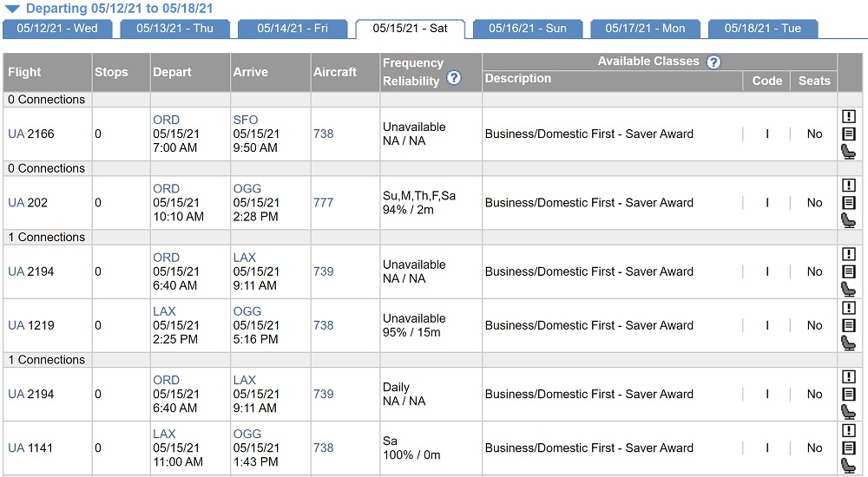The image size is (868, 477).
Task: Open seat map for UA 202
Action: pyautogui.click(x=849, y=220)
